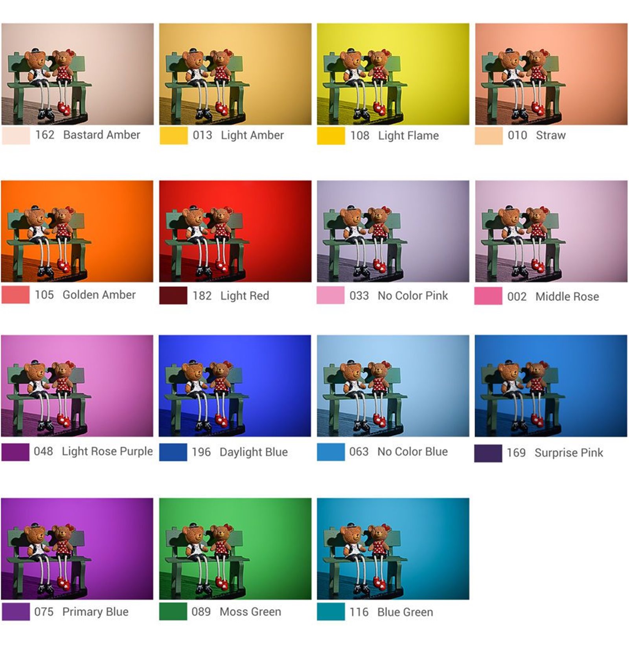View the purple 075 Primary Blue photo
This screenshot has width=629, height=672.
tap(77, 549)
